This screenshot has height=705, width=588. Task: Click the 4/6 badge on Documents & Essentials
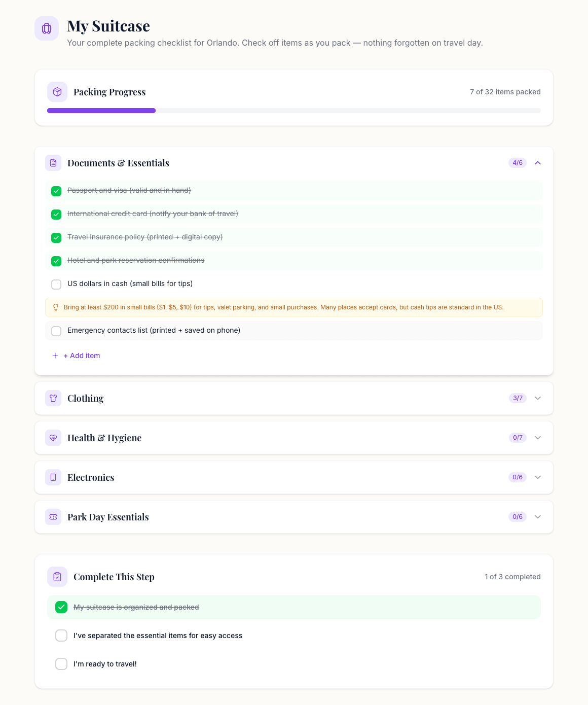coord(518,163)
